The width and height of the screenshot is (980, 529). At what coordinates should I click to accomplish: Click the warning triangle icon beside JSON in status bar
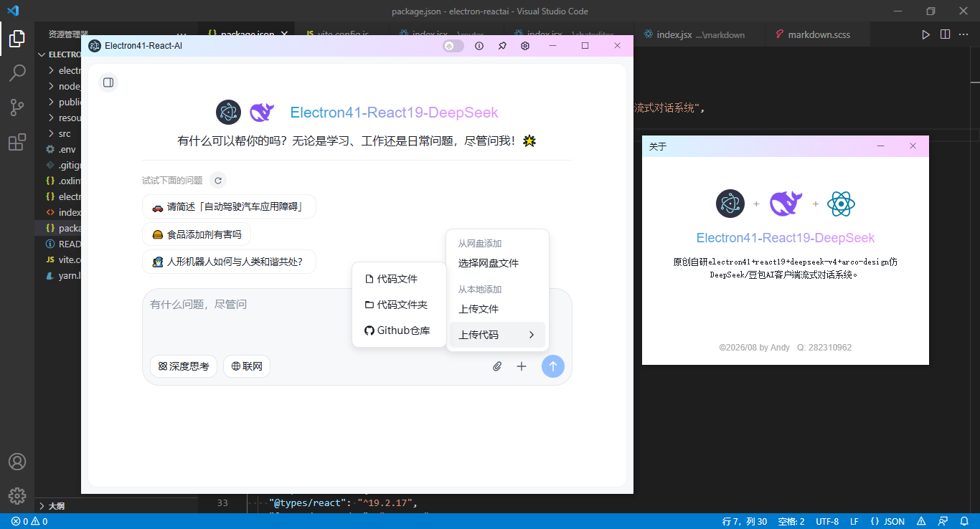pos(923,521)
